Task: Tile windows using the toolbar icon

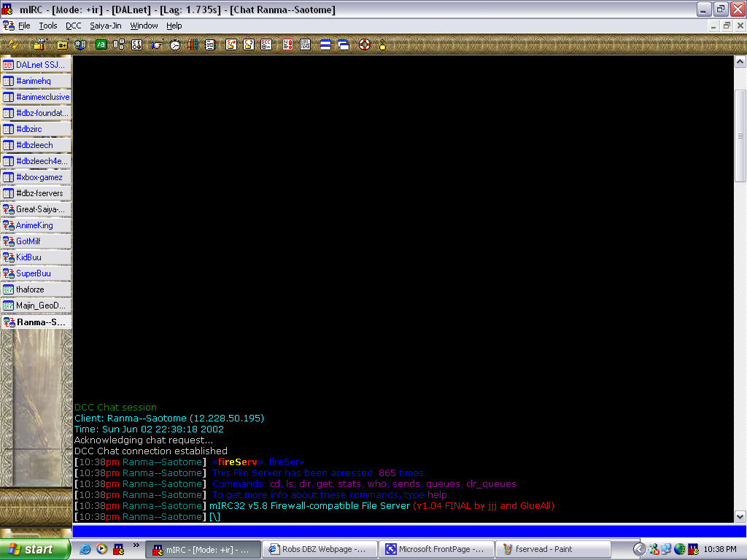Action: point(325,44)
